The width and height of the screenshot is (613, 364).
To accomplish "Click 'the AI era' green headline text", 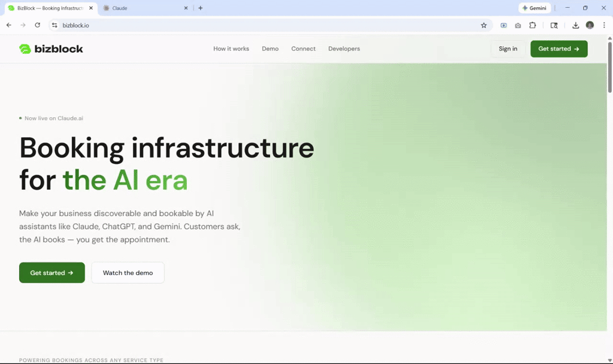I will click(125, 180).
